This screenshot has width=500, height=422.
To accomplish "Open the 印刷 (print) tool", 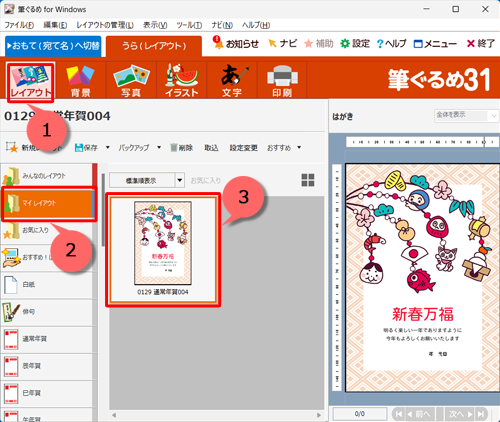I will [x=282, y=80].
